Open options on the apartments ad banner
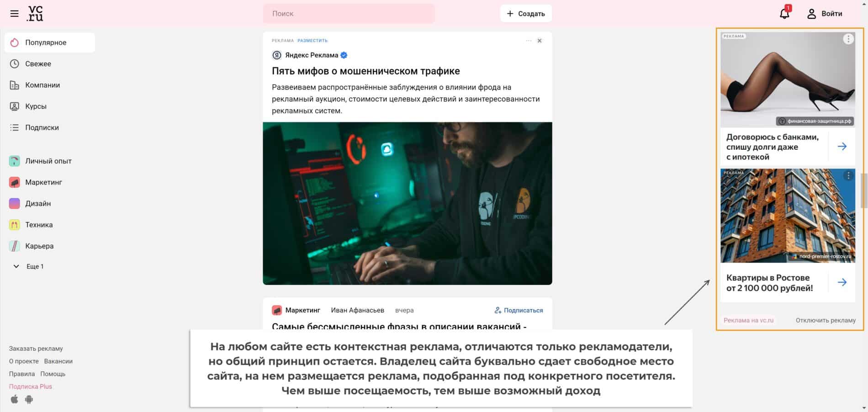Image resolution: width=868 pixels, height=412 pixels. pos(848,176)
